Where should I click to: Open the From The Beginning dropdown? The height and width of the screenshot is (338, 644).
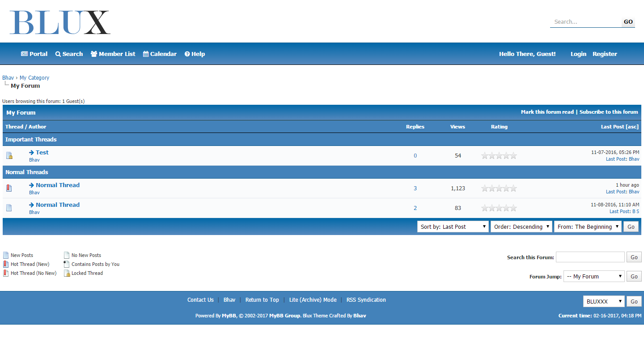click(x=588, y=227)
